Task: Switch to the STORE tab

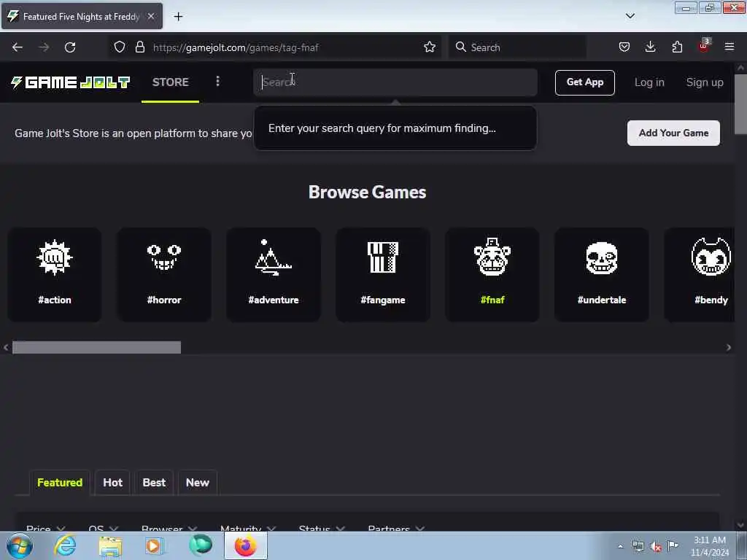Action: (x=171, y=82)
